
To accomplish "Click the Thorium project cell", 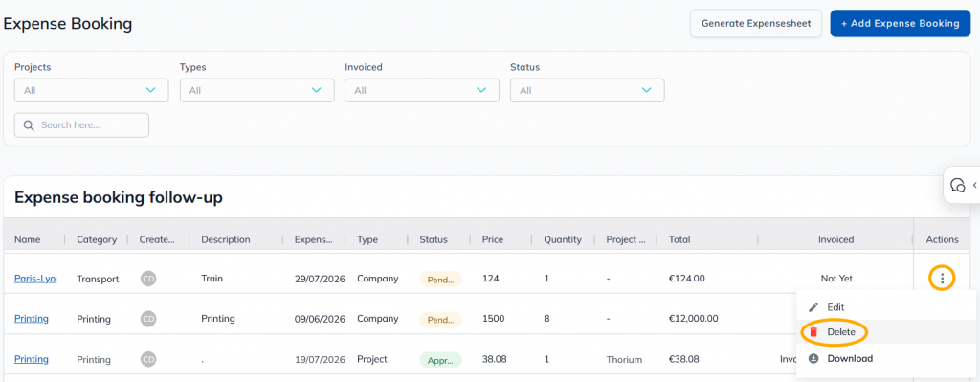I will click(x=624, y=359).
